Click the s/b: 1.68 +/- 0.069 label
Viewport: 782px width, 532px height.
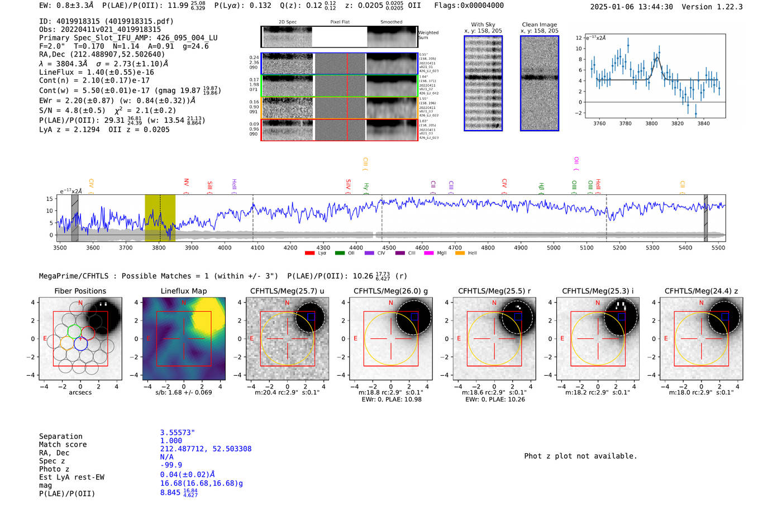[184, 392]
